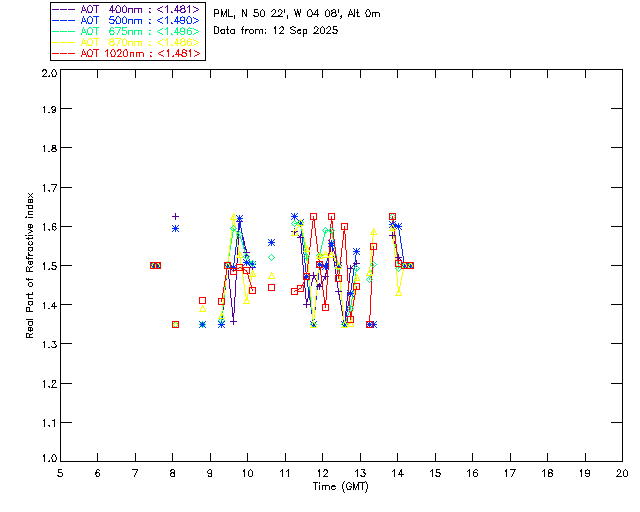Click the AOT 1020nm legend entry

click(126, 53)
